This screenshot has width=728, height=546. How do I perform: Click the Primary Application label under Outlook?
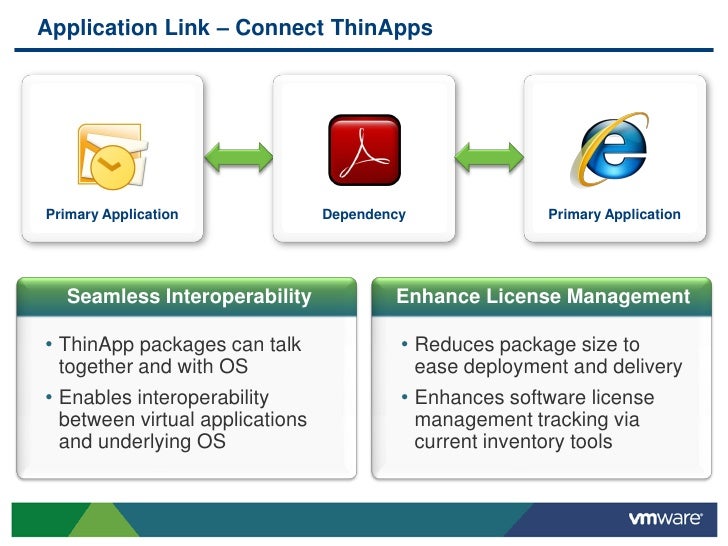[x=112, y=214]
